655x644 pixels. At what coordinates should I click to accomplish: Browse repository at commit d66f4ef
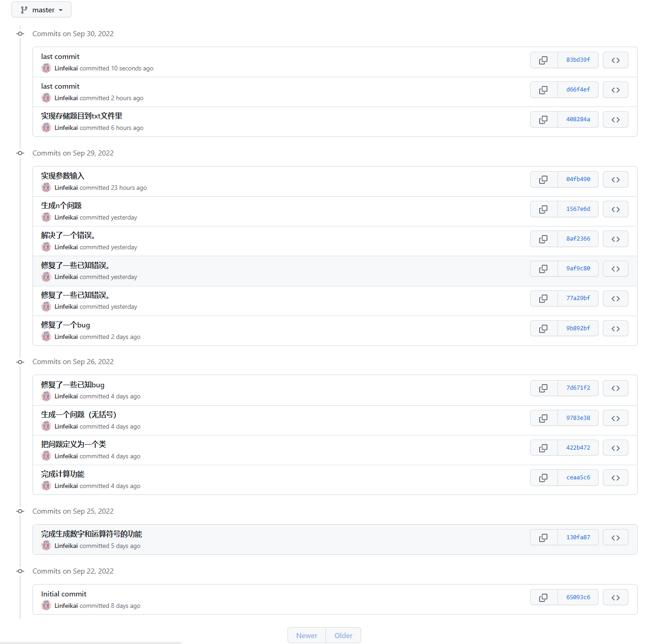pyautogui.click(x=615, y=90)
